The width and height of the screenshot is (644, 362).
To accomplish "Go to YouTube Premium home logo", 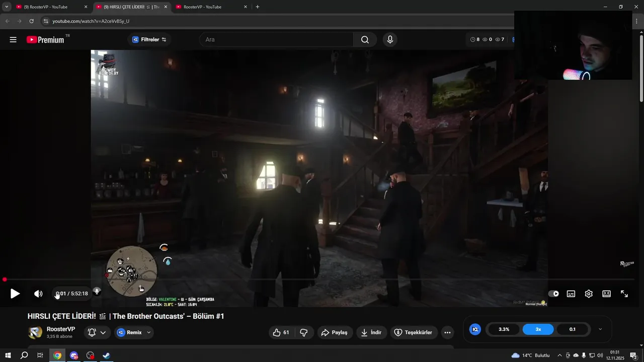I will 45,40.
